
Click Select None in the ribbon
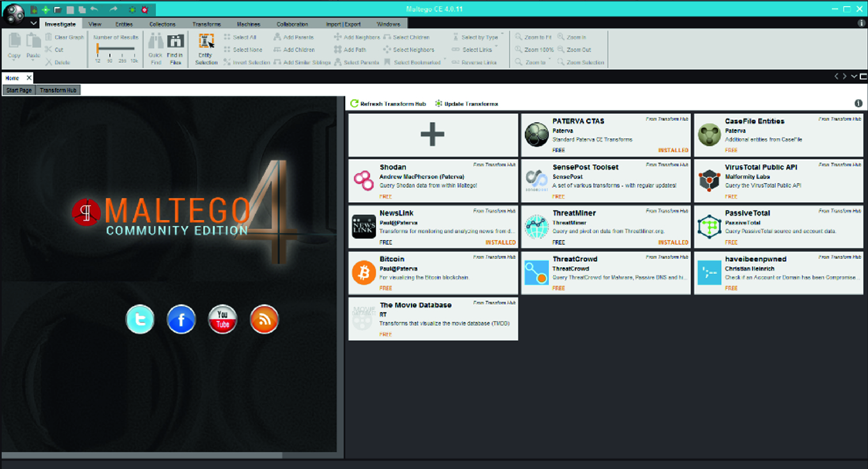[x=243, y=49]
